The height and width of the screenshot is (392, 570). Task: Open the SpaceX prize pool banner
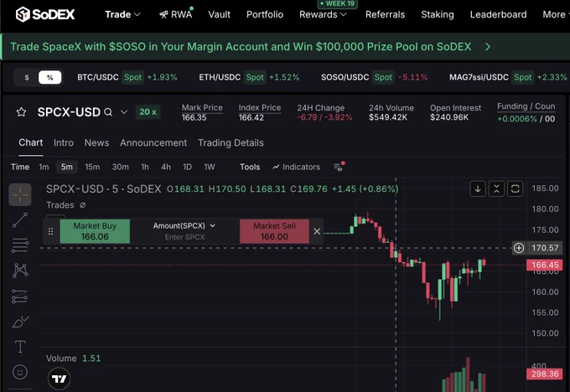[x=241, y=47]
